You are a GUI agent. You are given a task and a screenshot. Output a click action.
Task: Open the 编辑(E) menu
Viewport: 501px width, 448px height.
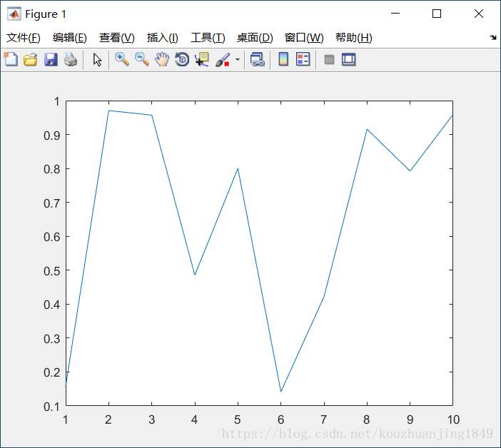[x=70, y=38]
